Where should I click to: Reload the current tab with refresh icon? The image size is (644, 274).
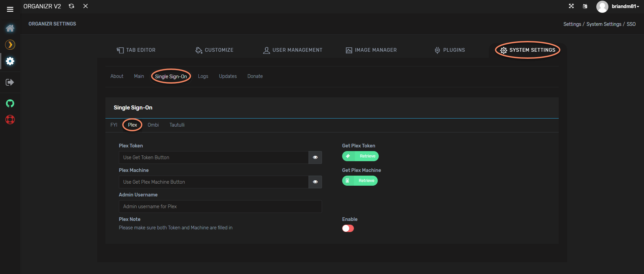(x=72, y=6)
